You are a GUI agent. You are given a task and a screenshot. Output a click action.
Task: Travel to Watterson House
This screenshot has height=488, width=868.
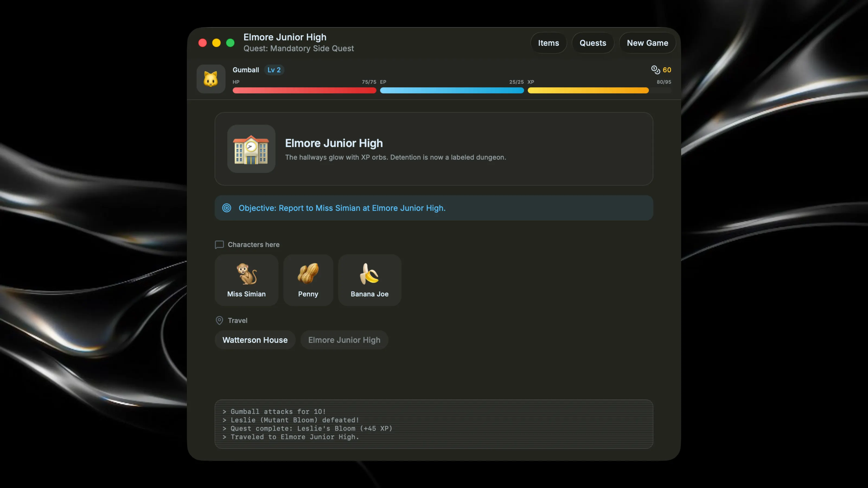(x=255, y=340)
